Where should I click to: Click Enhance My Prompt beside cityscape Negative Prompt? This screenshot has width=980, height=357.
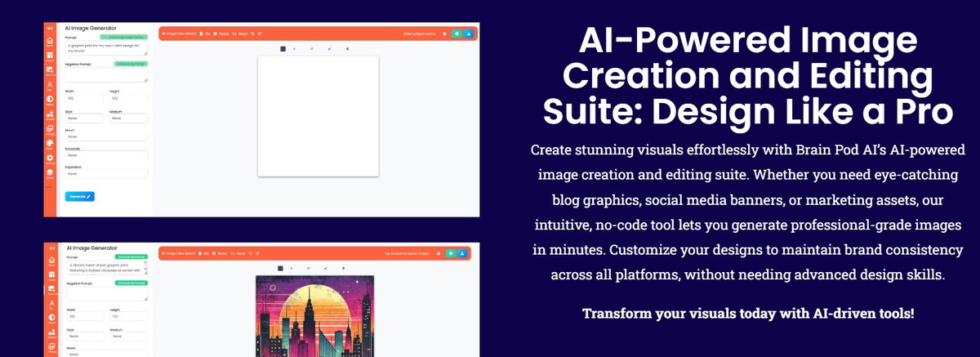(x=131, y=283)
